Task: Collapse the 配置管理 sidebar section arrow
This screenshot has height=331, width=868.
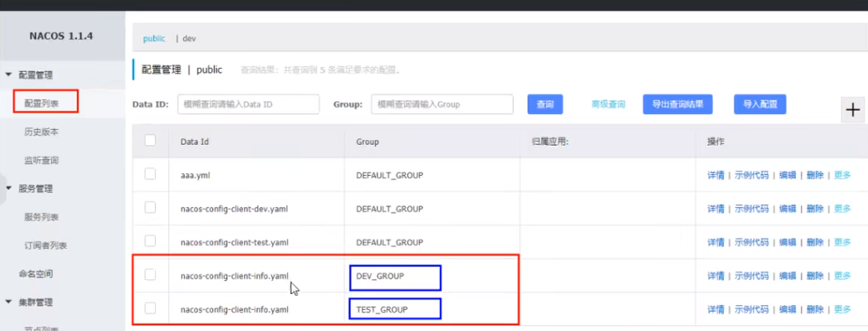Action: 9,75
